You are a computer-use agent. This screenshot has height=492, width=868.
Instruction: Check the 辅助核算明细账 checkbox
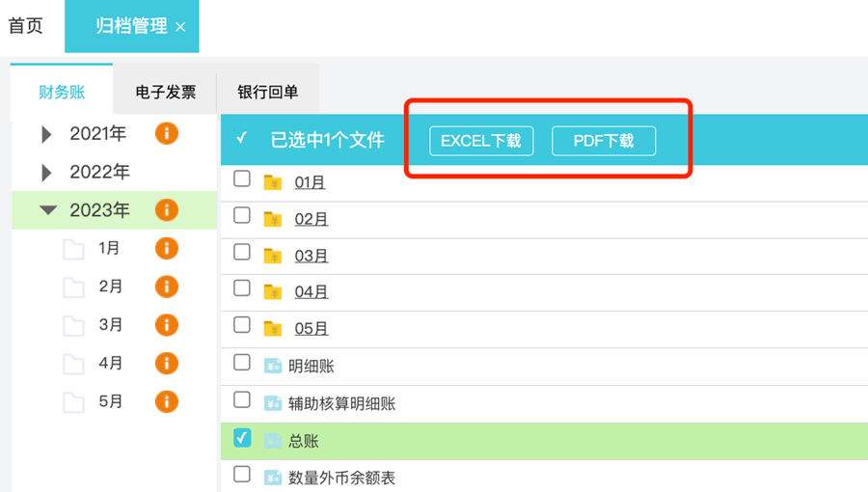coord(242,400)
